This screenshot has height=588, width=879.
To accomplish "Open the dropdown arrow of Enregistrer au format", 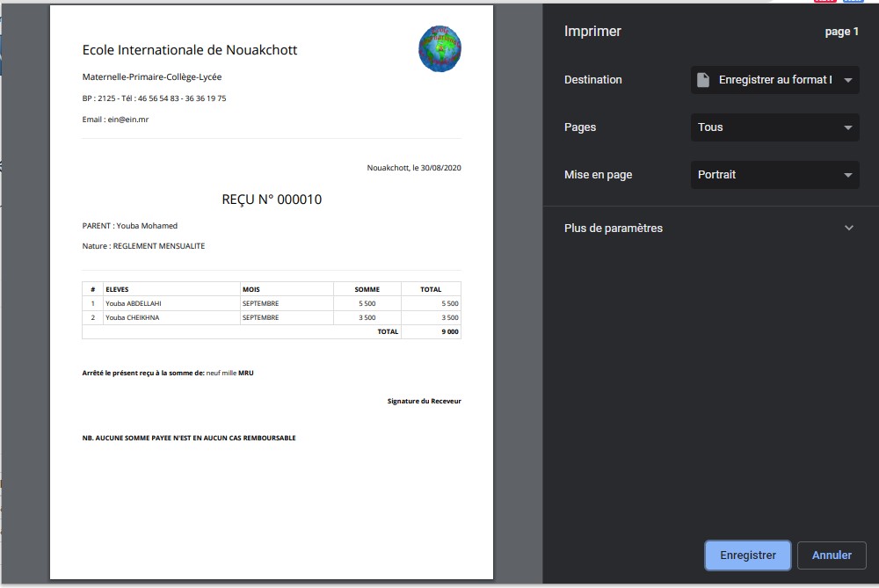I will coord(848,80).
